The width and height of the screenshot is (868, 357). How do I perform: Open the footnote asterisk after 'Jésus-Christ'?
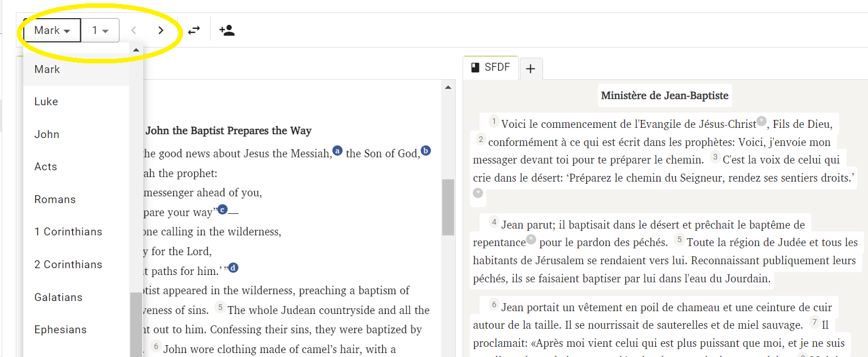pos(762,121)
